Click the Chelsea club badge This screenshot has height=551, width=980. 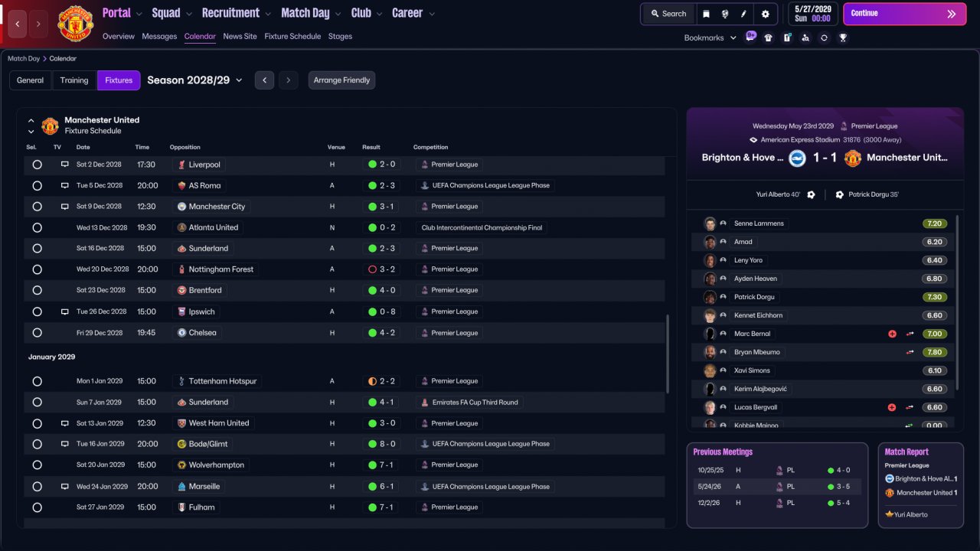click(182, 333)
